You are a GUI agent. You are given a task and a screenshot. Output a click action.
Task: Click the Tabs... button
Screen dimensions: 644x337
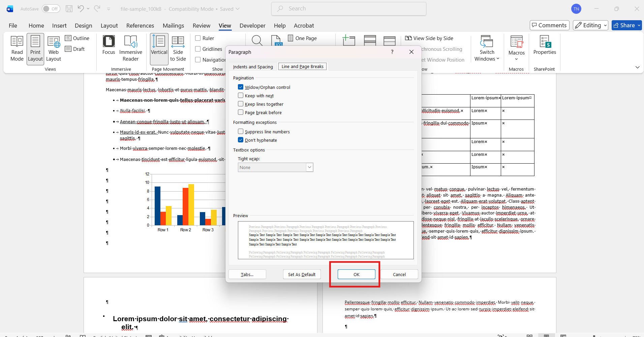point(247,274)
